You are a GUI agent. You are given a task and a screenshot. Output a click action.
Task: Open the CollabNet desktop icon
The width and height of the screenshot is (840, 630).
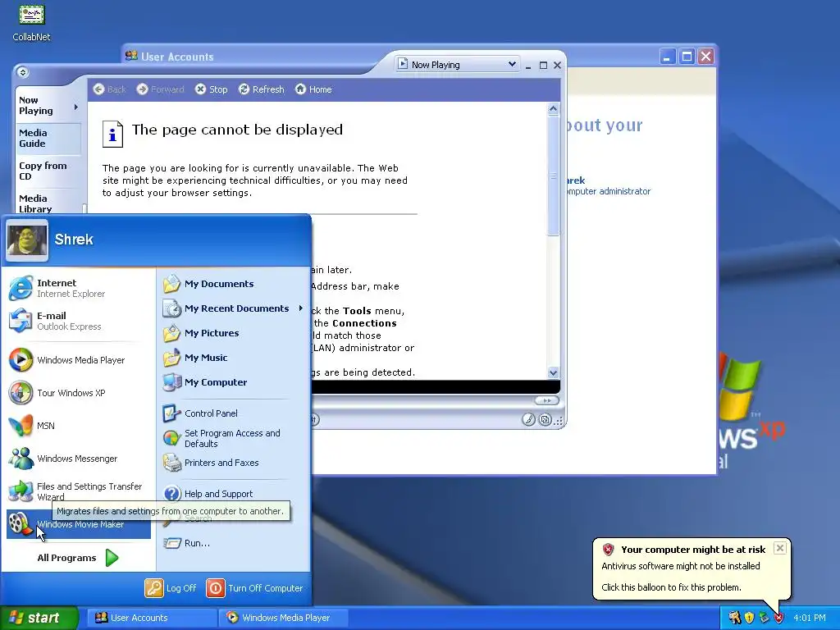[32, 22]
